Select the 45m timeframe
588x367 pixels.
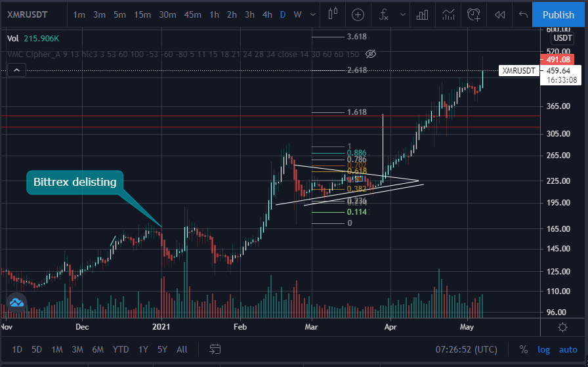pyautogui.click(x=192, y=14)
